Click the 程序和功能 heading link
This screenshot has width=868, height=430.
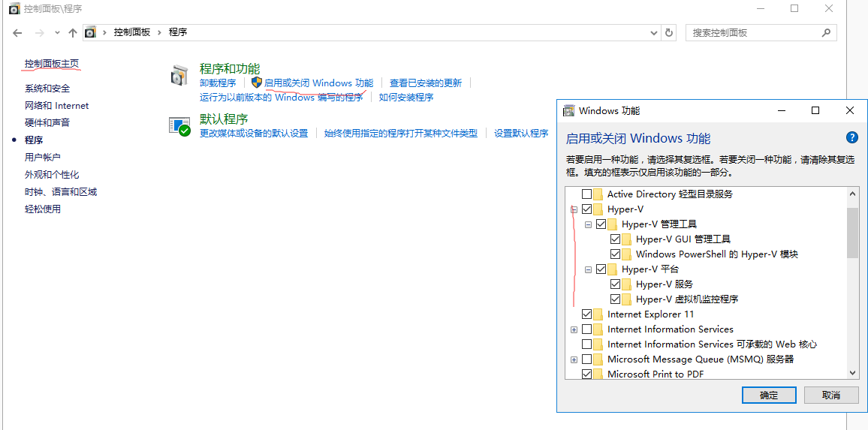tap(229, 68)
